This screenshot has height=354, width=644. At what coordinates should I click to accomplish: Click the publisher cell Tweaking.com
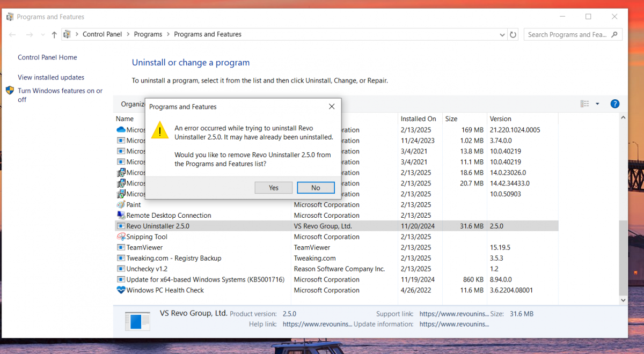[315, 258]
